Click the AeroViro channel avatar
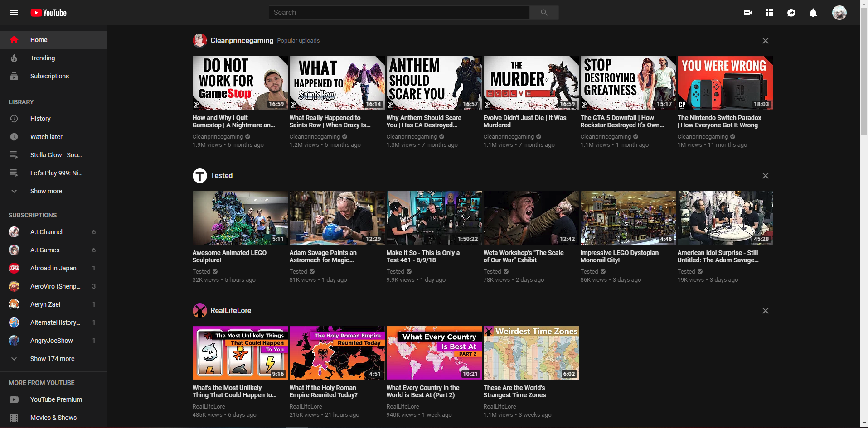 (x=14, y=286)
